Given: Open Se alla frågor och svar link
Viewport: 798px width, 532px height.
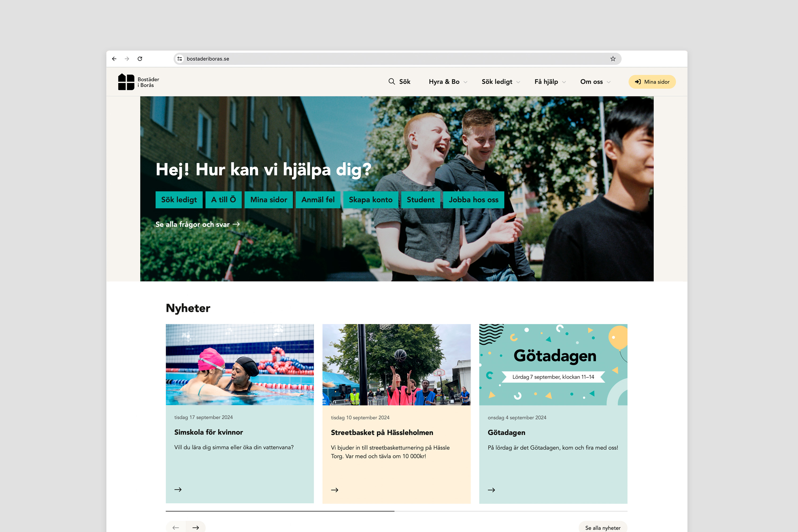Looking at the screenshot, I should [198, 224].
